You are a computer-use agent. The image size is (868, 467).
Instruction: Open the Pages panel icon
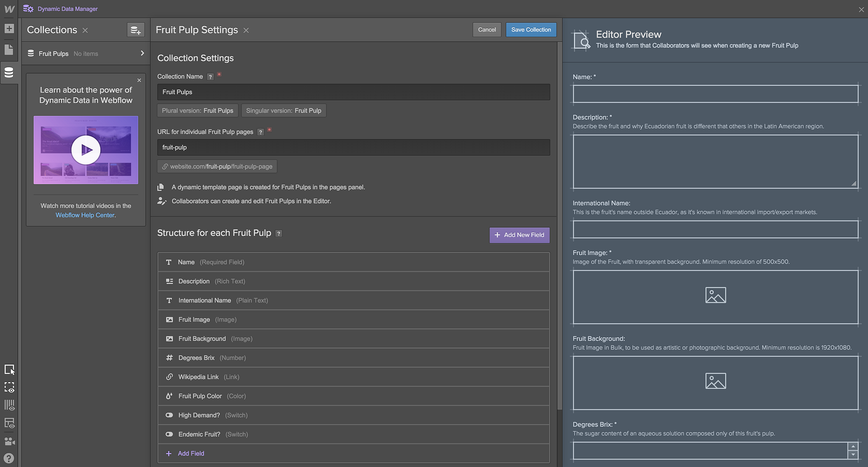(x=9, y=49)
